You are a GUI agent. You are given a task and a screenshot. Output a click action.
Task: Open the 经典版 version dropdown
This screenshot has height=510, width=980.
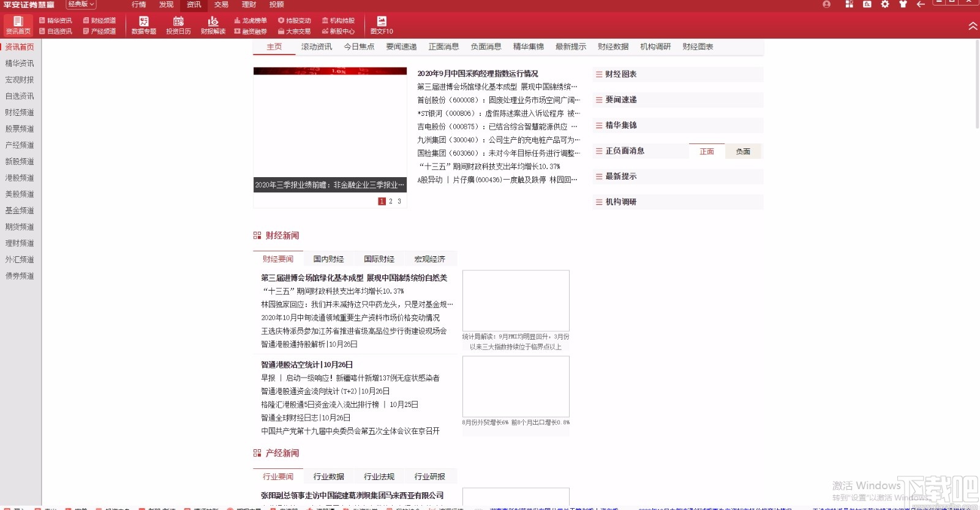click(80, 4)
